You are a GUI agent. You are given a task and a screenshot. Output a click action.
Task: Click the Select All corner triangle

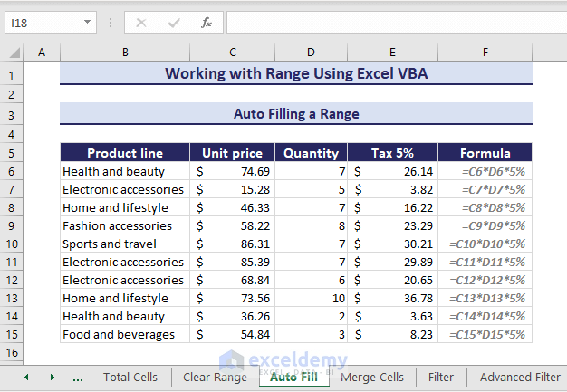click(x=13, y=53)
